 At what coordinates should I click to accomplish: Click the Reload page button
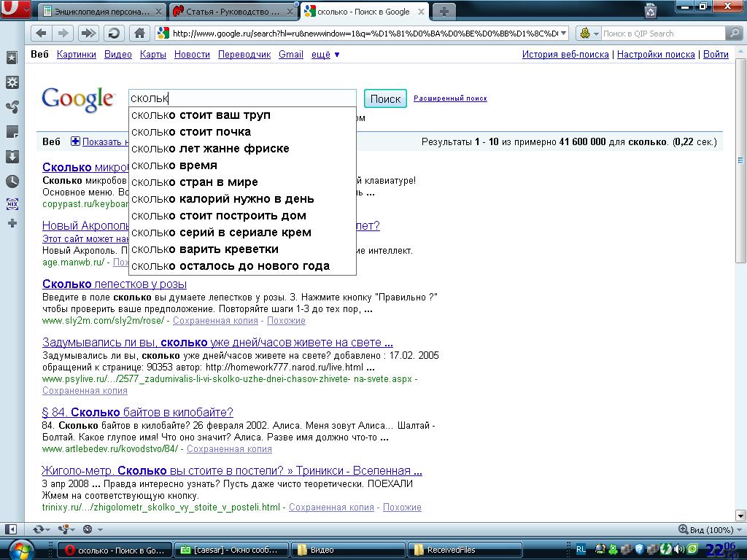coord(113,33)
